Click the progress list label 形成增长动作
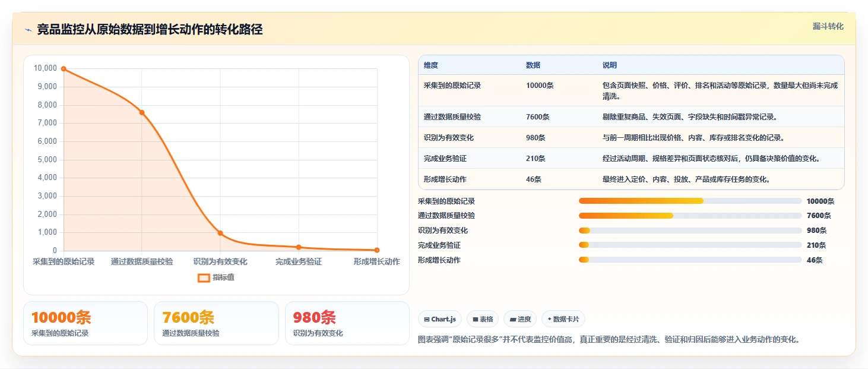The width and height of the screenshot is (868, 369). click(x=439, y=260)
